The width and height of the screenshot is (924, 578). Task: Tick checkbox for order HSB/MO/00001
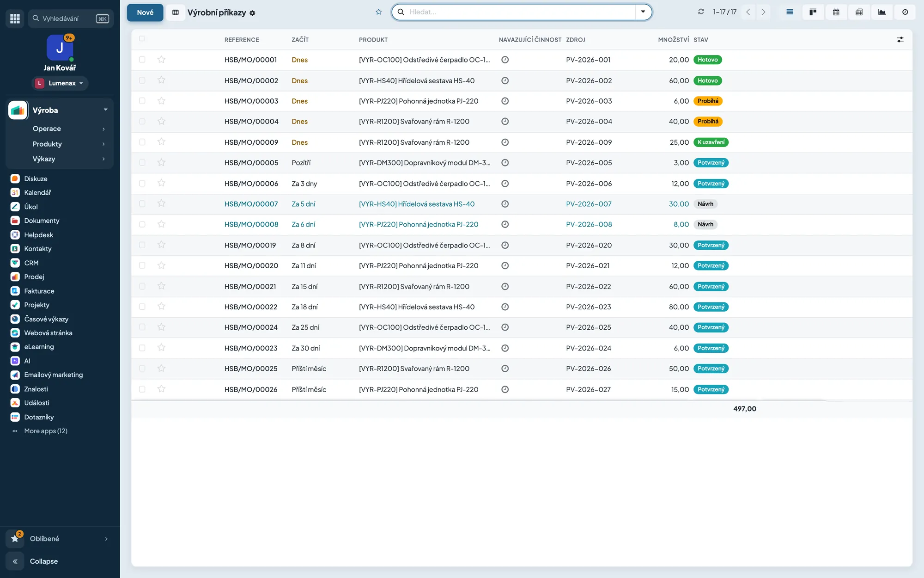(142, 60)
